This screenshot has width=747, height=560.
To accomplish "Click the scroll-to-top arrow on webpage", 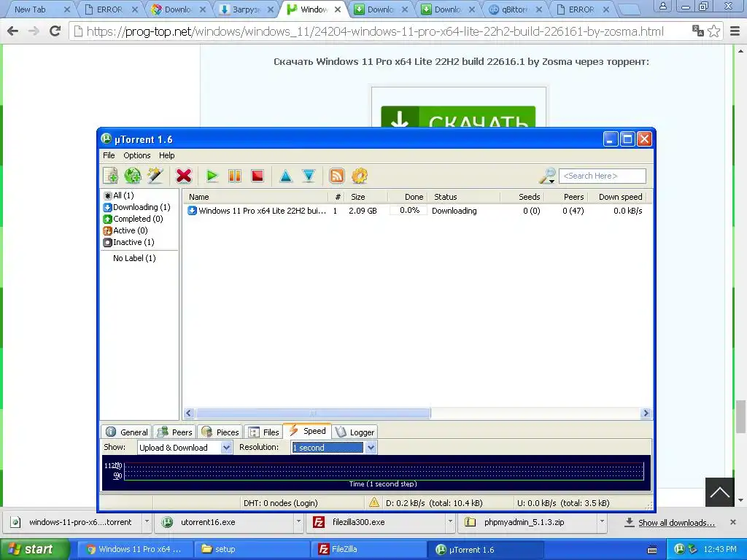I will (x=720, y=492).
